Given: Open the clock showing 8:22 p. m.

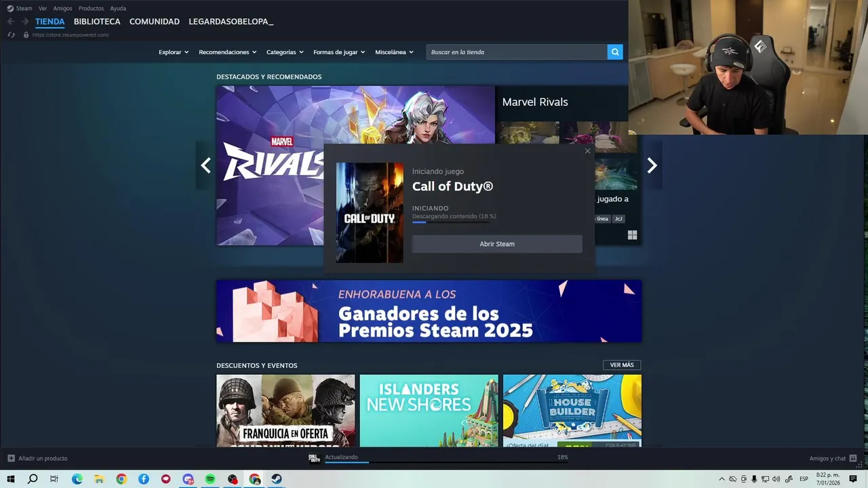Looking at the screenshot, I should point(828,479).
